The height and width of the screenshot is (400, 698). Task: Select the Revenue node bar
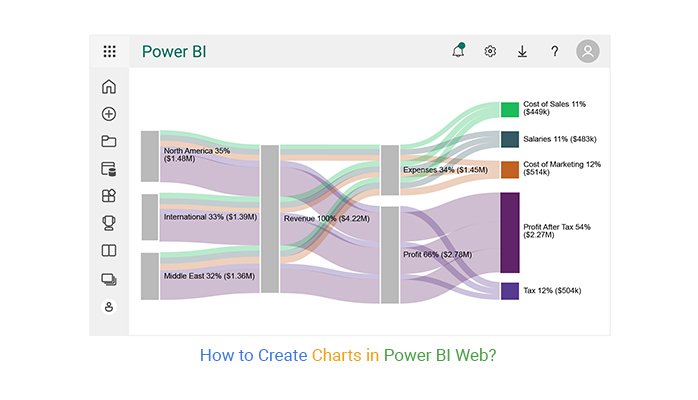[x=270, y=218]
